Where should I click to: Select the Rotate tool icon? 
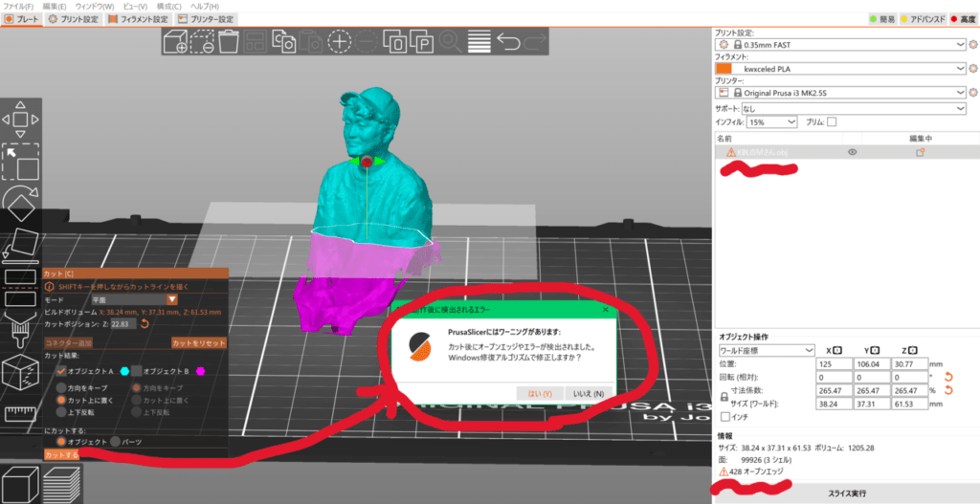[21, 203]
